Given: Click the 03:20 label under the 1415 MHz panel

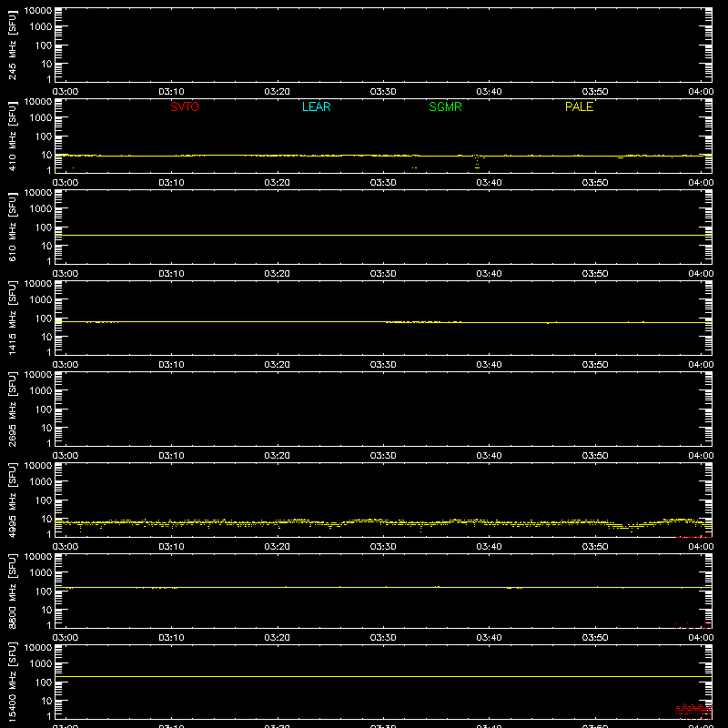Looking at the screenshot, I should click(278, 365).
